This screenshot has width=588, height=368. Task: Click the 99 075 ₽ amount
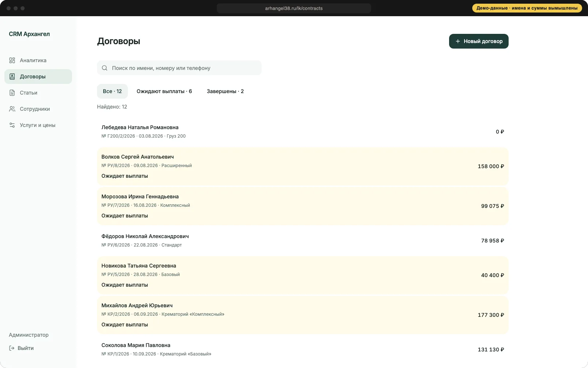click(493, 206)
